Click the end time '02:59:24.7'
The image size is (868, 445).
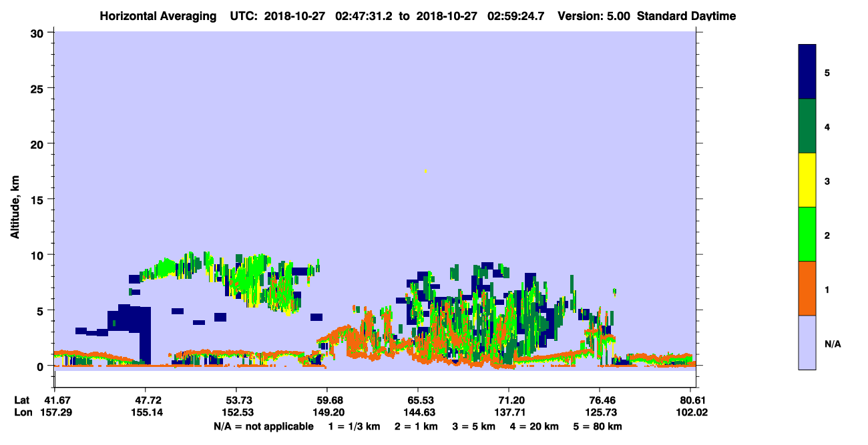516,16
